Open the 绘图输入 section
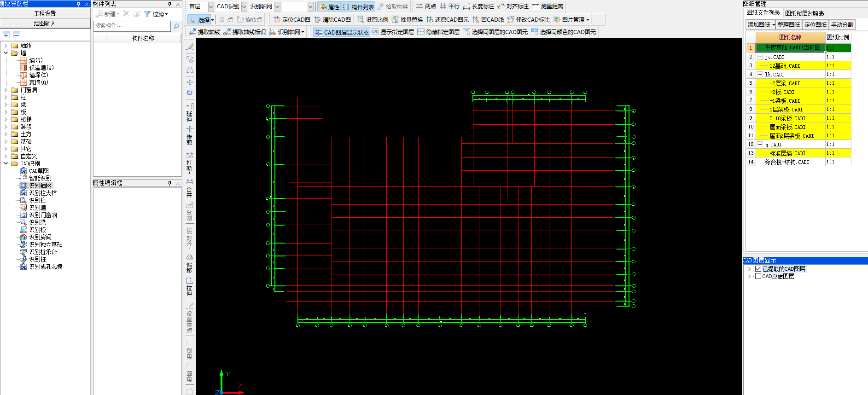Viewport: 868px width, 395px height. tap(45, 23)
